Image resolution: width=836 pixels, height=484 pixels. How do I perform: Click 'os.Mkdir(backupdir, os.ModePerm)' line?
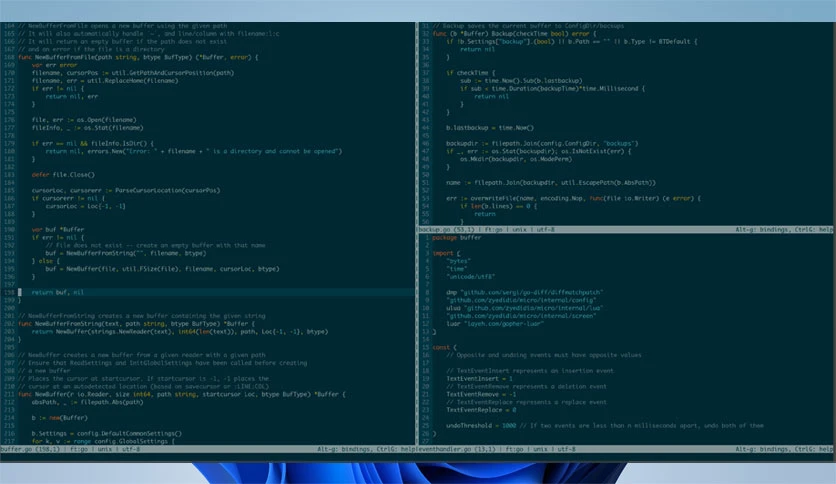pyautogui.click(x=516, y=159)
